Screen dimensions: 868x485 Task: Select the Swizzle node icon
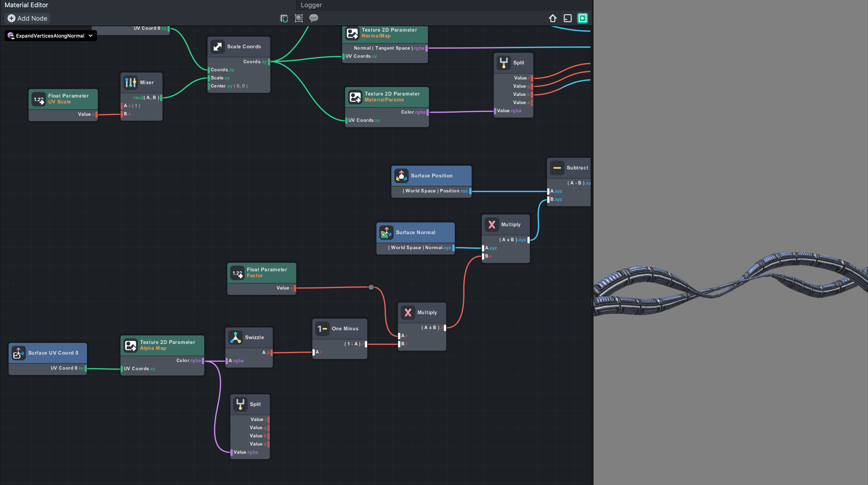click(x=236, y=338)
